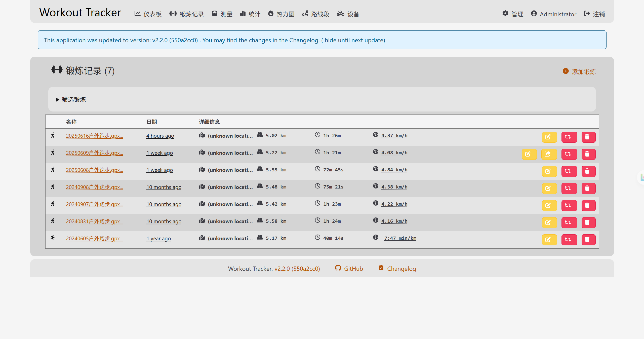Open the GitHub link in footer

349,269
